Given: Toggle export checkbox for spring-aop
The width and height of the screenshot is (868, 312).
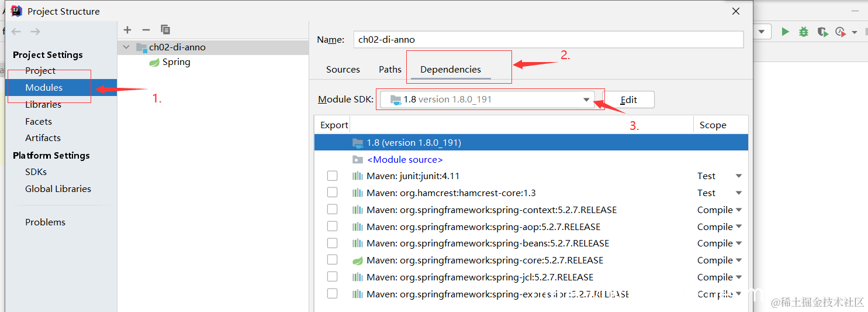Looking at the screenshot, I should 332,226.
